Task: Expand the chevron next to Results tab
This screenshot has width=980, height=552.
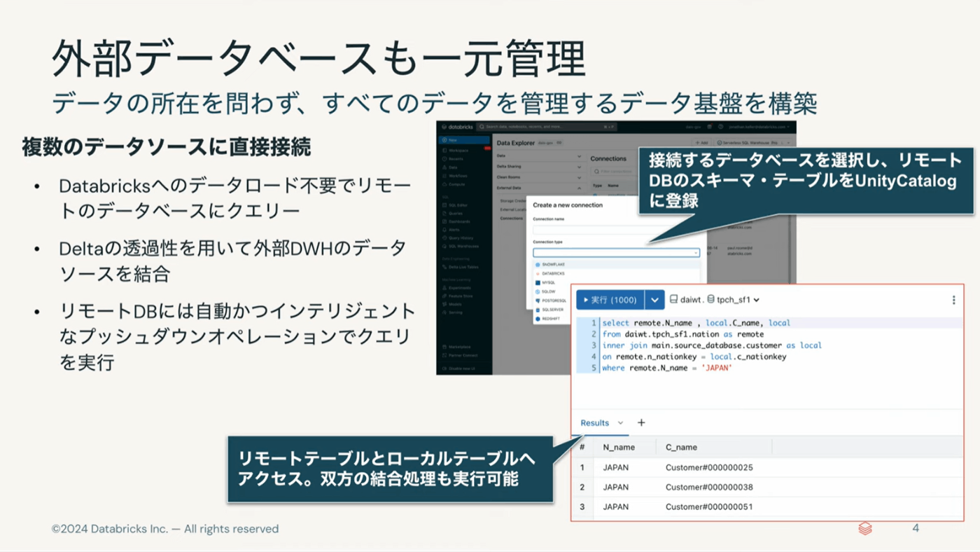Action: [620, 422]
